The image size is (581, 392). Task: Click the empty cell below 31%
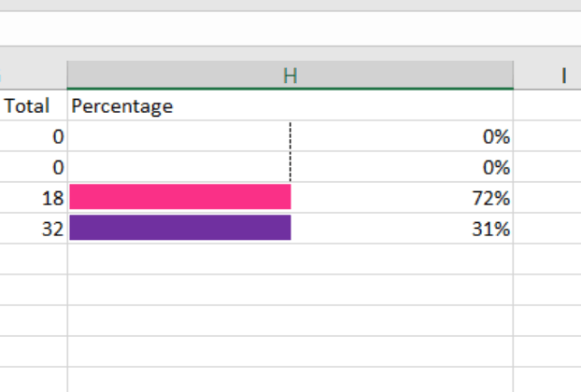[x=290, y=259]
